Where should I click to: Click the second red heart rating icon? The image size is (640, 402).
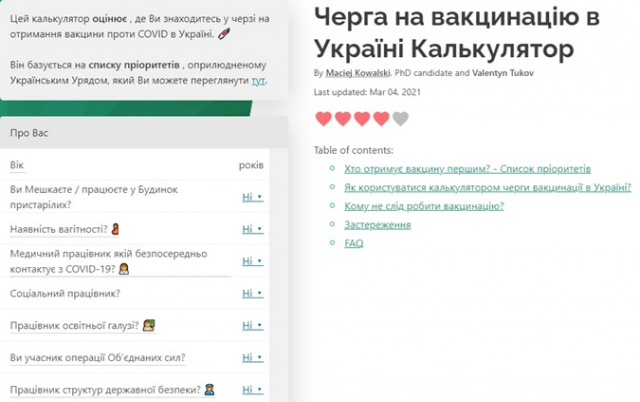coord(342,119)
